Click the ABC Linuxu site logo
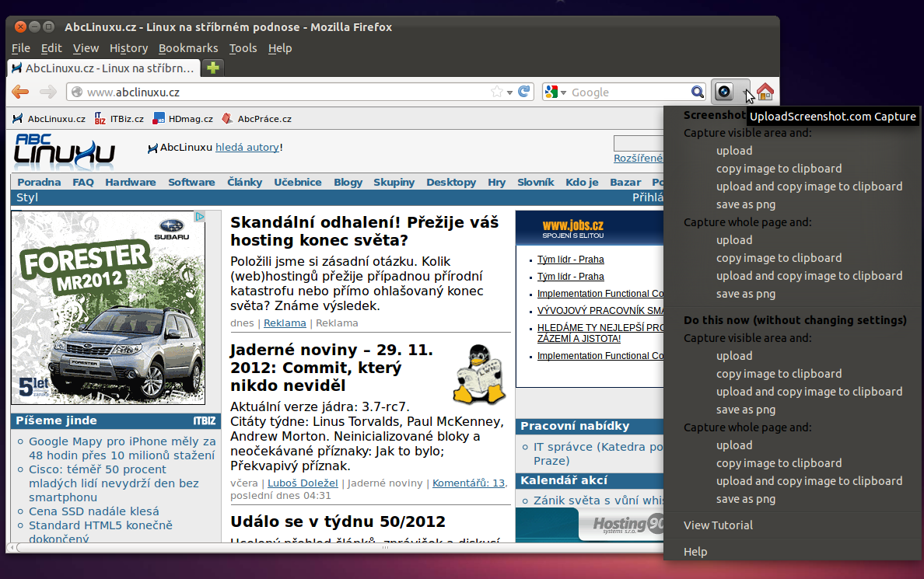Screen dimensions: 924x579 (x=65, y=151)
